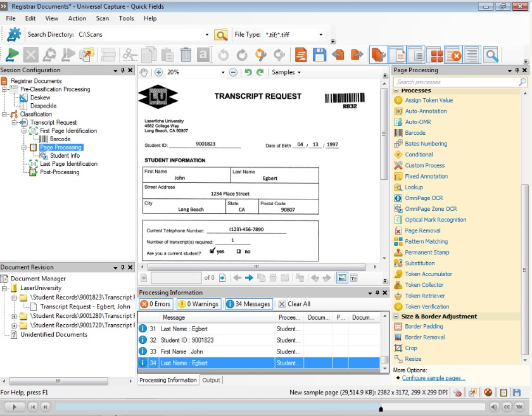
Task: Toggle the 0 Warnings filter
Action: (x=198, y=304)
